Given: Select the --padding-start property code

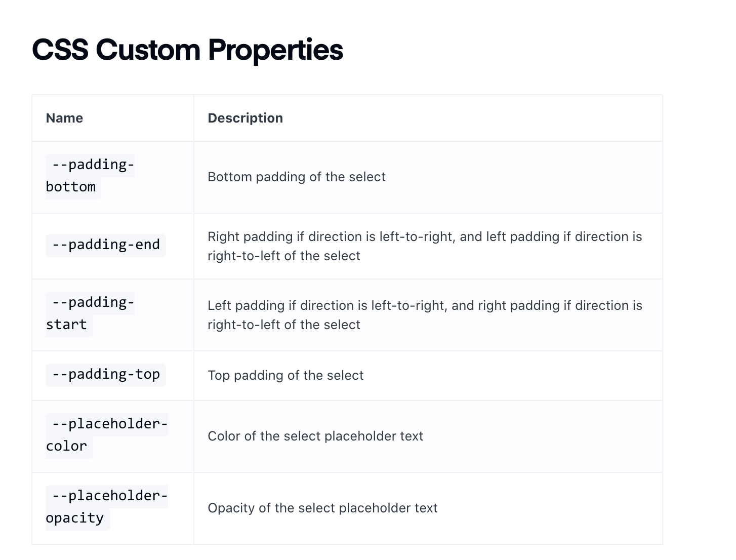Looking at the screenshot, I should click(90, 314).
